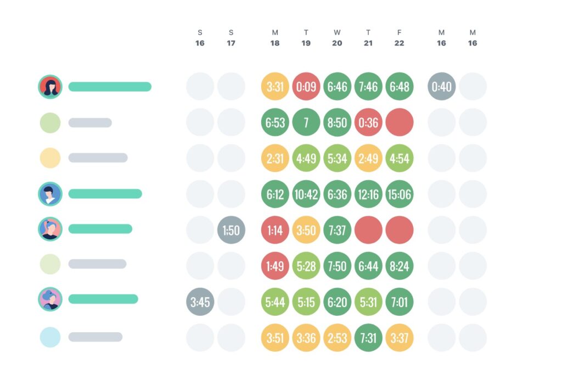Select the W 20 day column header

point(337,38)
